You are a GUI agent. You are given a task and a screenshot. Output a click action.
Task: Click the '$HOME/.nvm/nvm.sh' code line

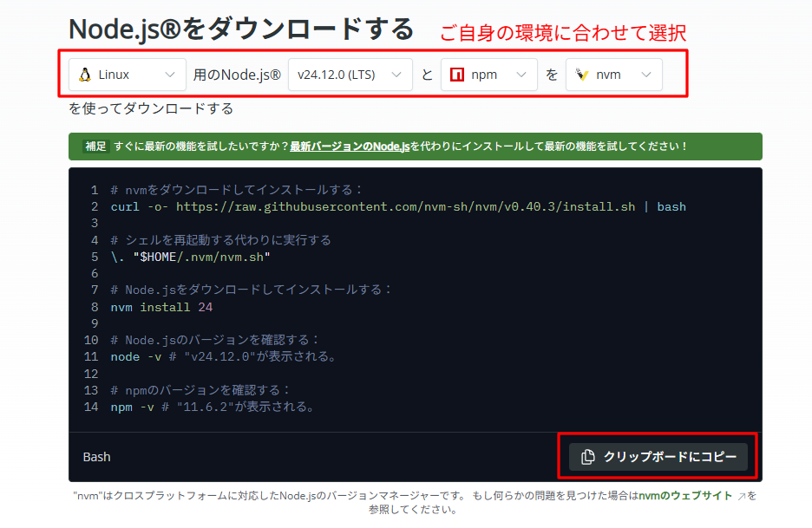coord(191,257)
